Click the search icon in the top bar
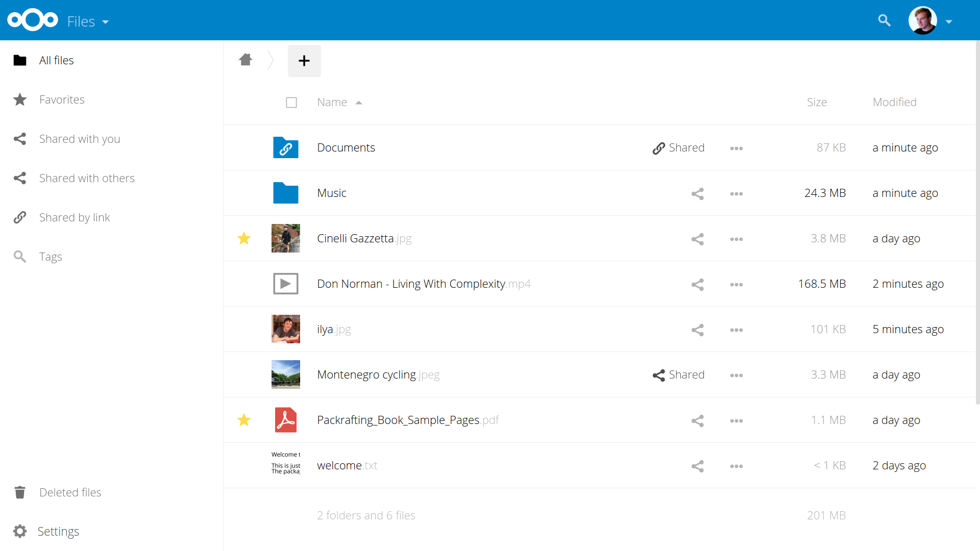Screen dimensions: 980x551 pos(885,20)
